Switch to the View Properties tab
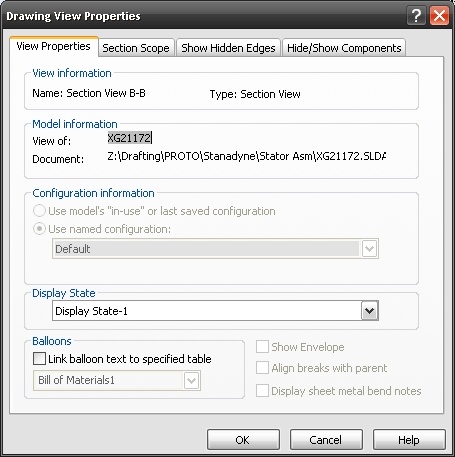 (x=54, y=46)
